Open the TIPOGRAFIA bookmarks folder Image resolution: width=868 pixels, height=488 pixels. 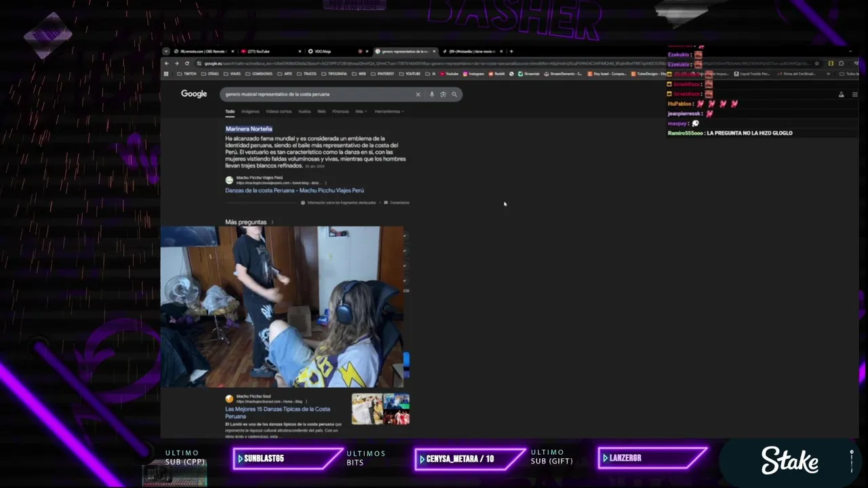coord(334,74)
